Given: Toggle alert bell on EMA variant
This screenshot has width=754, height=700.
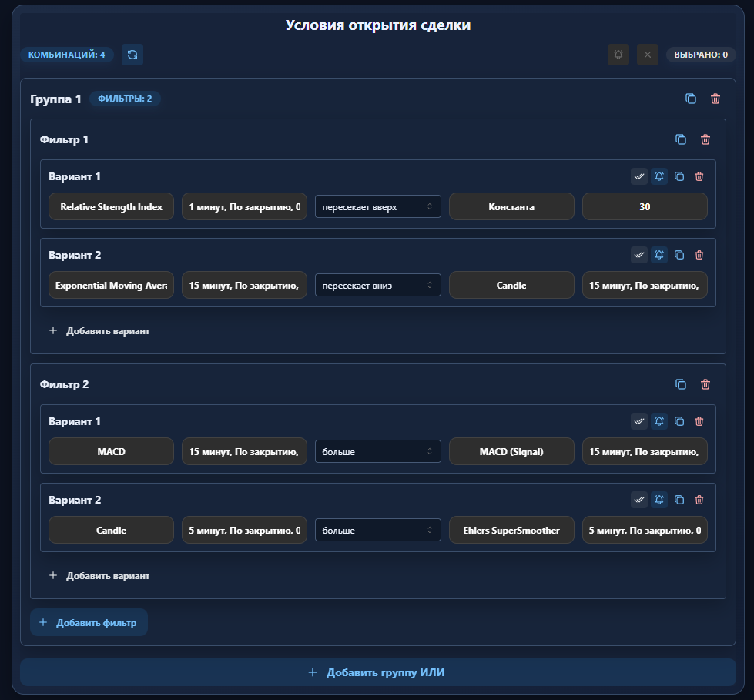Looking at the screenshot, I should coord(659,255).
